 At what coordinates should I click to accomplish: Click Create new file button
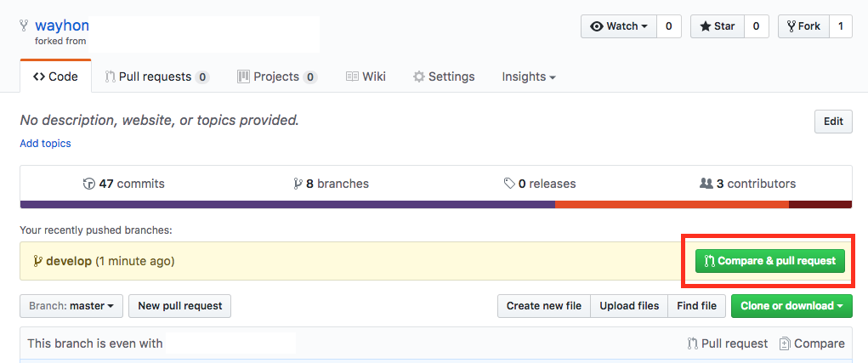tap(543, 306)
